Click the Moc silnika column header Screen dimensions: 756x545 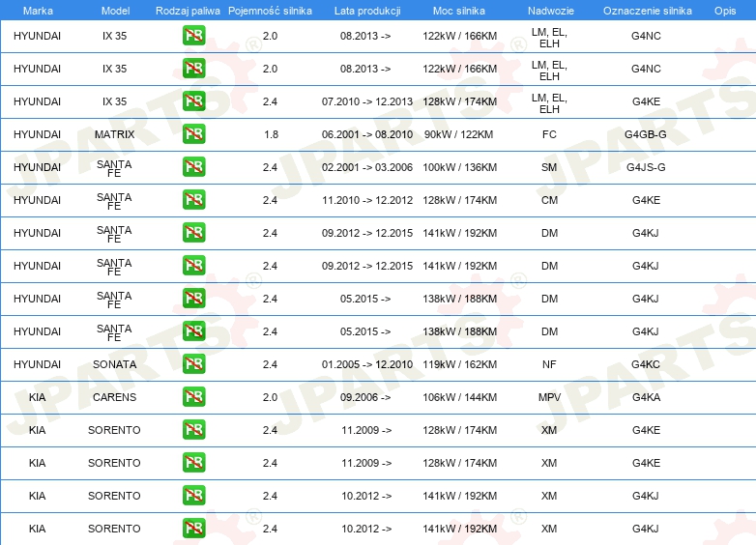pos(459,11)
